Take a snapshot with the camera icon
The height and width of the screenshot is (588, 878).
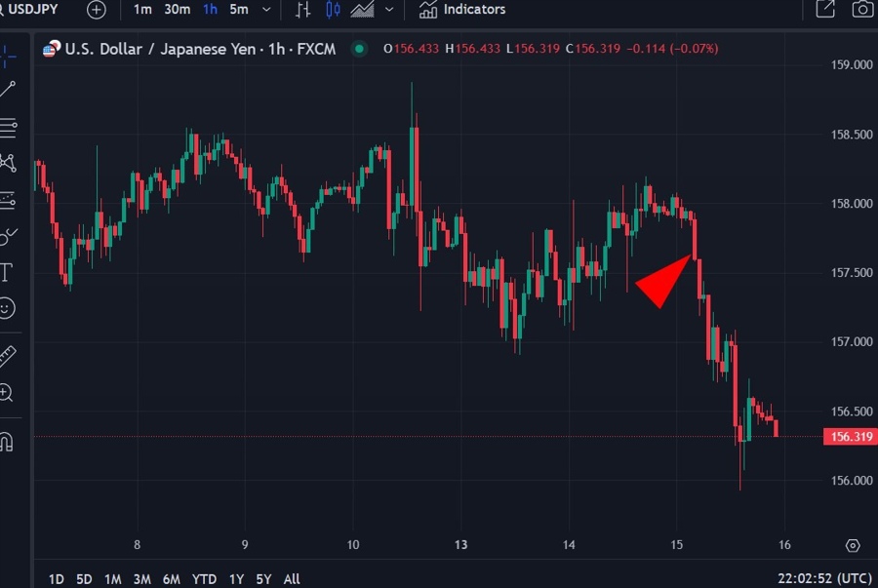862,9
